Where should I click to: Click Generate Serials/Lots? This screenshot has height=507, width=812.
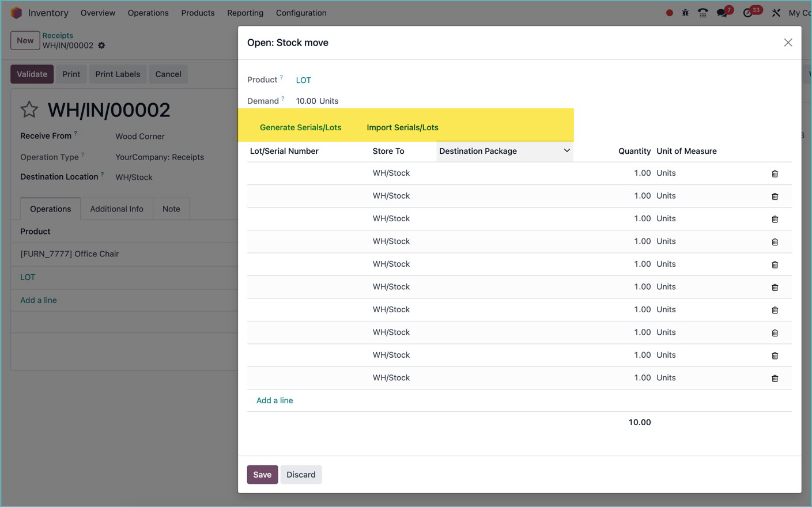pyautogui.click(x=300, y=127)
